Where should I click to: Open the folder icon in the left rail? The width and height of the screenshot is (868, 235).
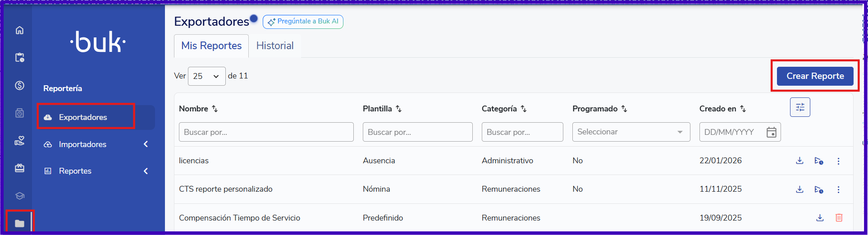[19, 223]
